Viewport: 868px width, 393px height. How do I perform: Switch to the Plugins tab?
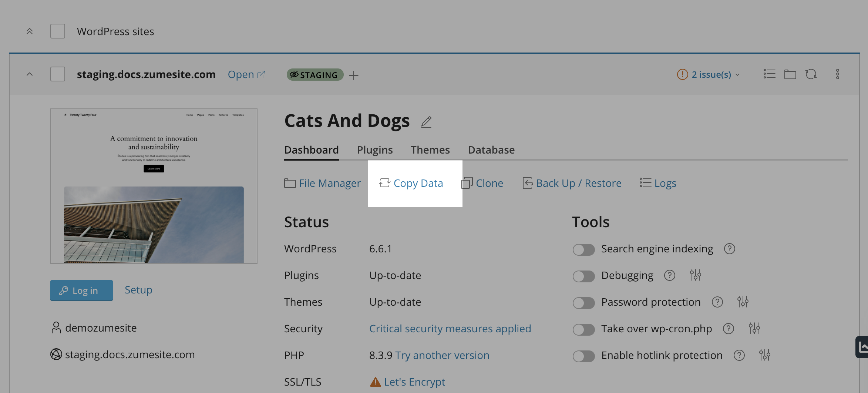375,150
